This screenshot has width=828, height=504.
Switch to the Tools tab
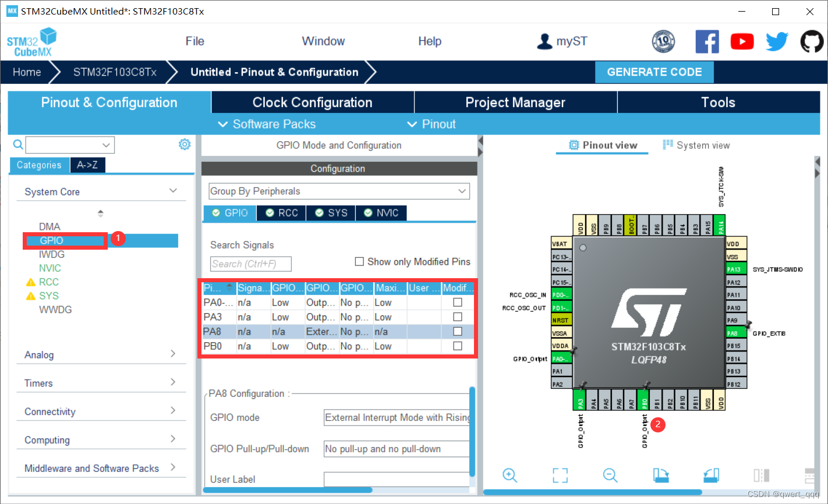point(719,102)
